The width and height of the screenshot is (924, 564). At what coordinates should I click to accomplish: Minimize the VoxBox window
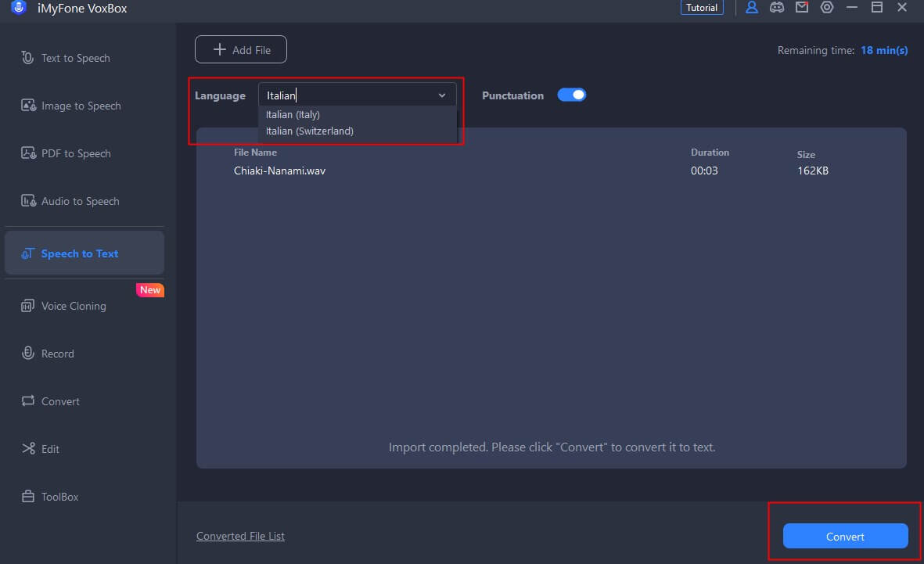click(851, 7)
